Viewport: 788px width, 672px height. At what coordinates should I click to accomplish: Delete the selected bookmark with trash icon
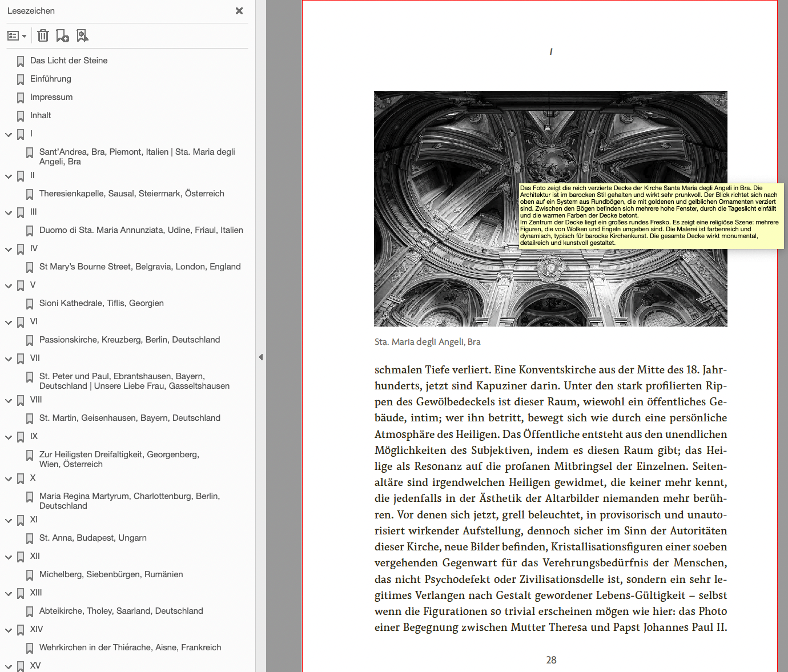[x=43, y=36]
